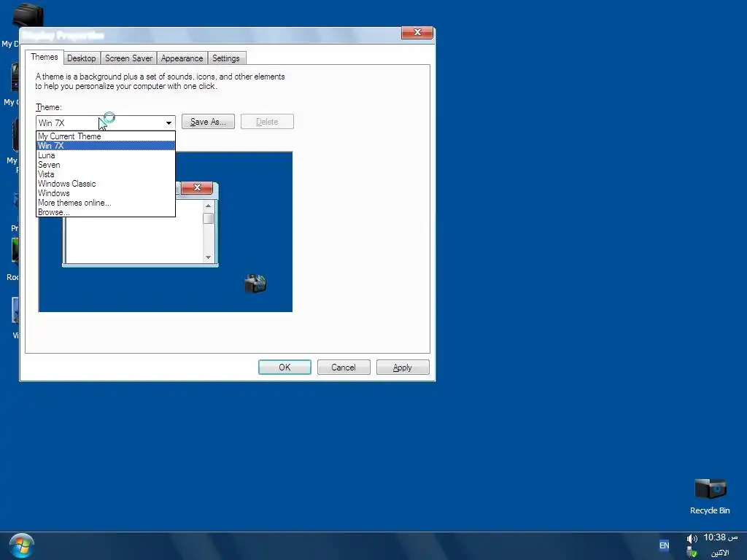
Task: Click preview window scrollbar down arrow
Action: pos(208,257)
